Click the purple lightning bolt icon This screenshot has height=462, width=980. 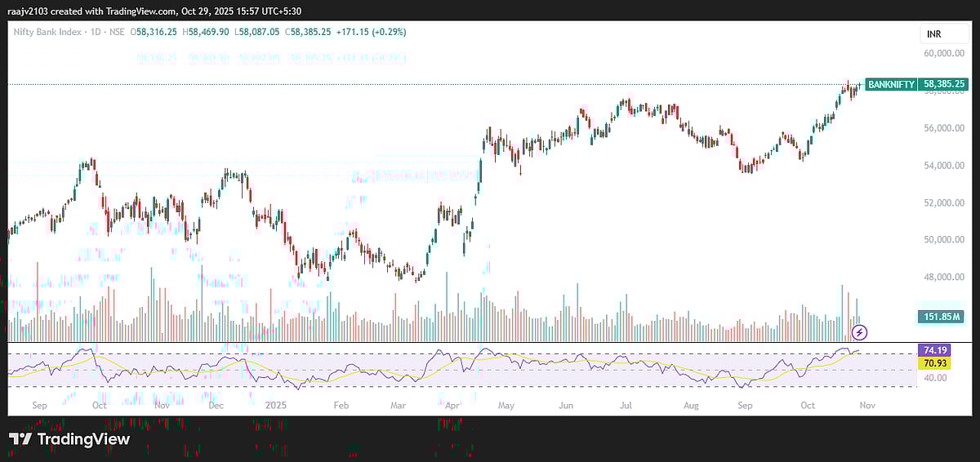pos(859,332)
